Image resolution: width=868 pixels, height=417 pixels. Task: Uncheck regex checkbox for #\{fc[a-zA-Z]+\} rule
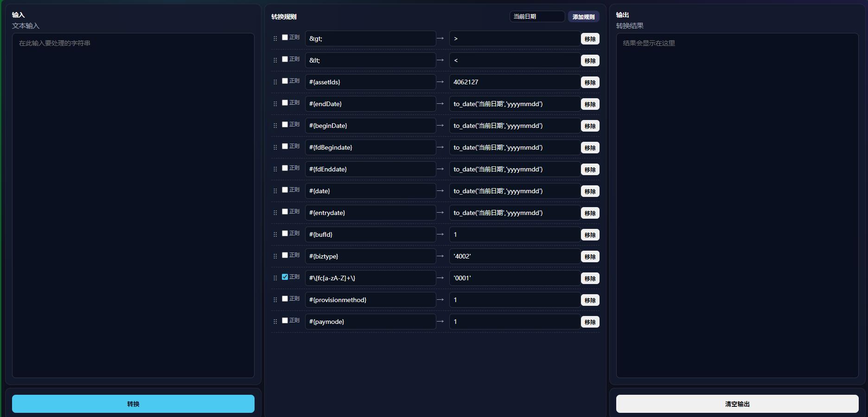coord(285,277)
